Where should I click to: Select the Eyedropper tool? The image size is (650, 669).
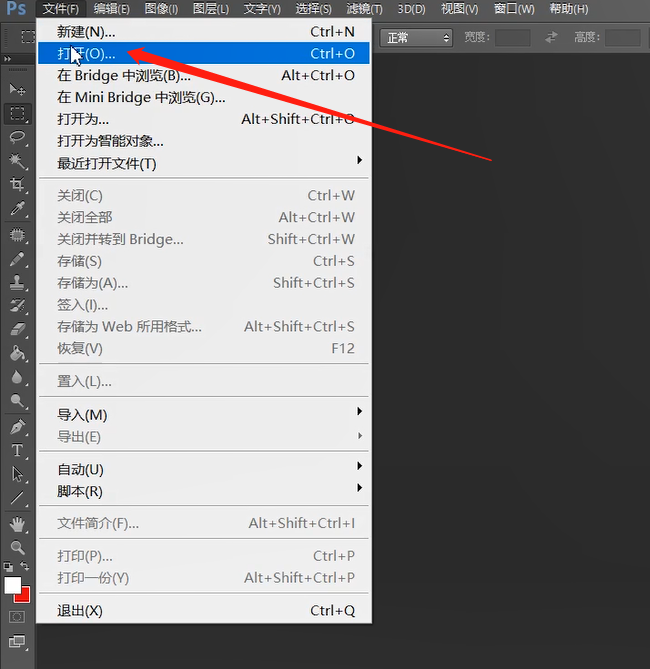point(17,208)
